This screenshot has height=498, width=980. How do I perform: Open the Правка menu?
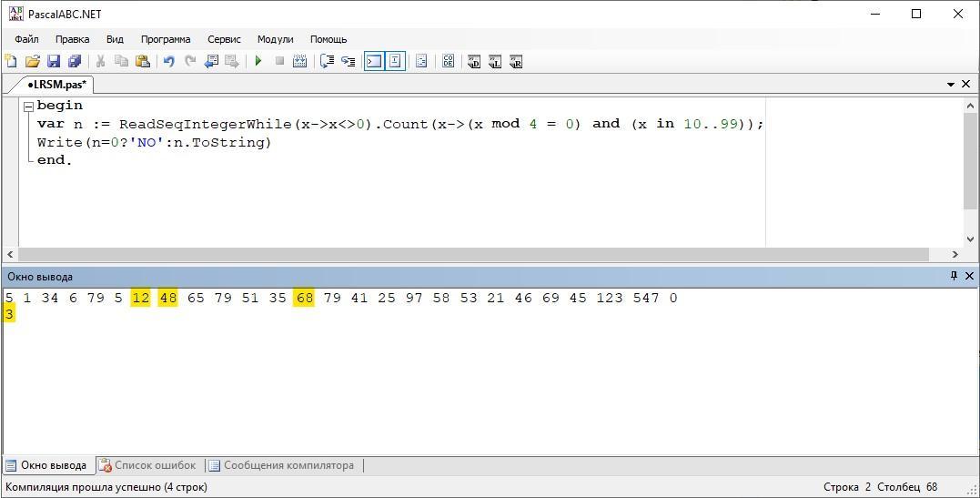73,39
